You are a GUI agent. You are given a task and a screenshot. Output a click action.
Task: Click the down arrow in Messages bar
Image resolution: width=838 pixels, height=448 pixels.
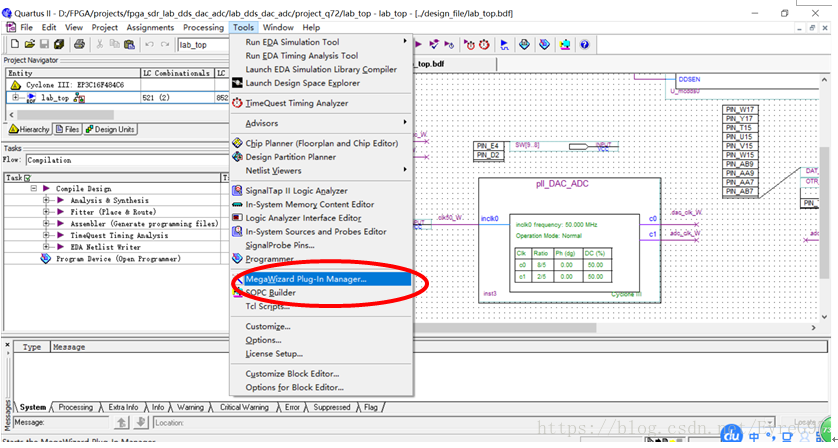141,422
